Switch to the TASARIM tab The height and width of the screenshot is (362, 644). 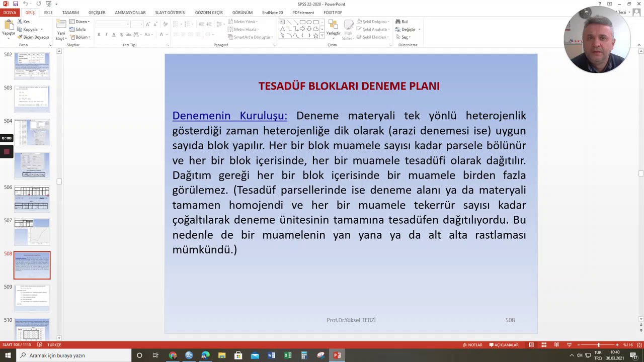point(70,13)
